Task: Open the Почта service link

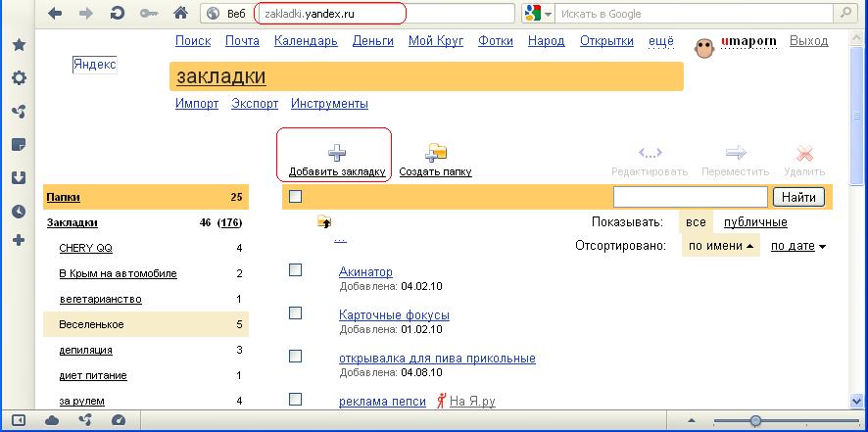Action: coord(242,41)
